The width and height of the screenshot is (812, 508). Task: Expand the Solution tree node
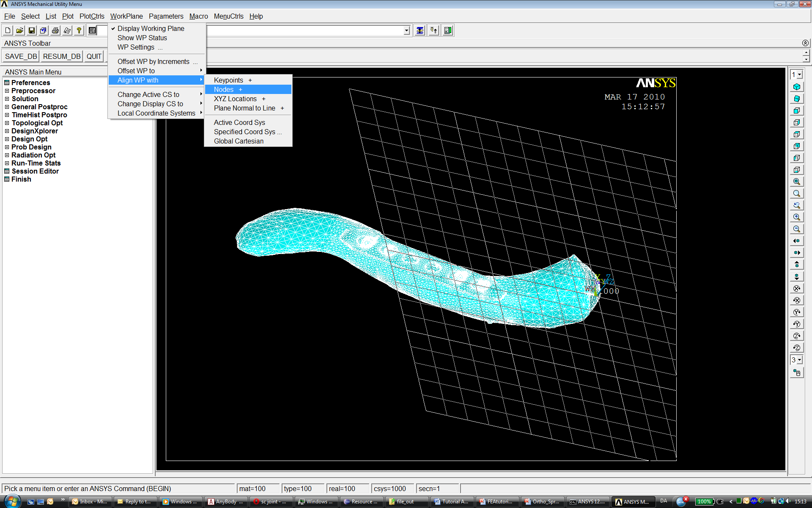tap(7, 99)
